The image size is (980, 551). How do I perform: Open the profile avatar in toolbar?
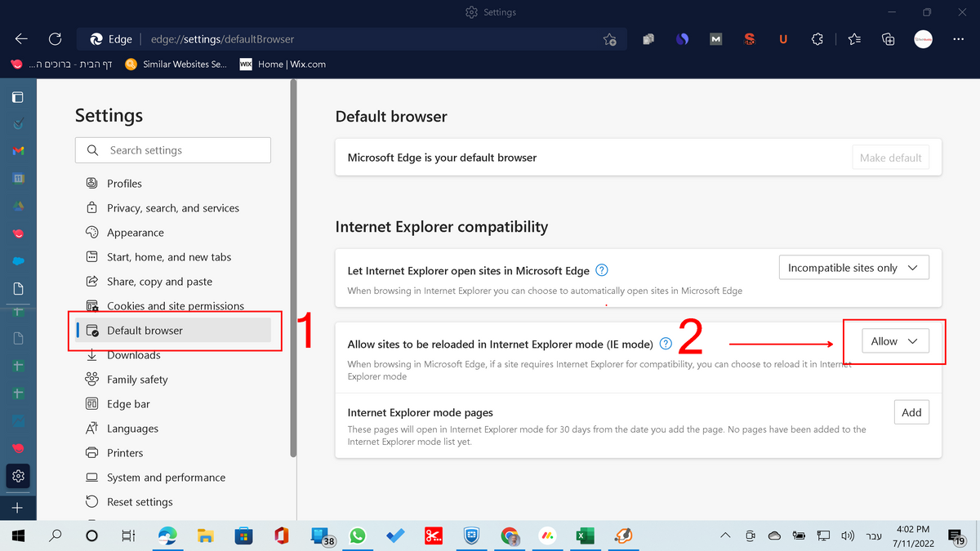point(923,38)
